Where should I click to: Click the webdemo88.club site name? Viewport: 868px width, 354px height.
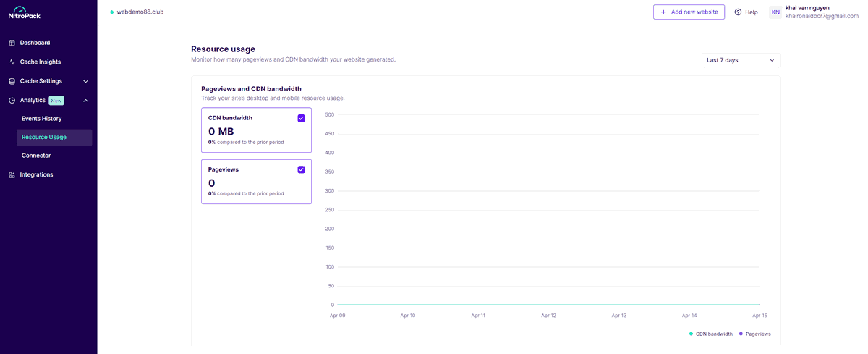[x=140, y=12]
